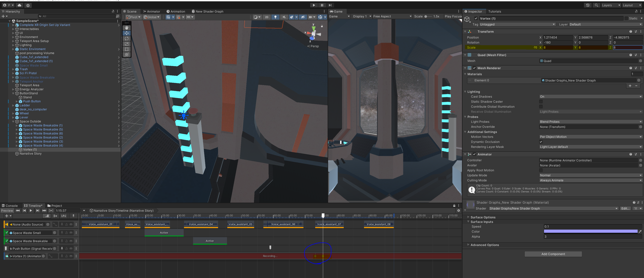Select the Scale tool in Scene toolbar
This screenshot has width=644, height=278.
click(126, 44)
